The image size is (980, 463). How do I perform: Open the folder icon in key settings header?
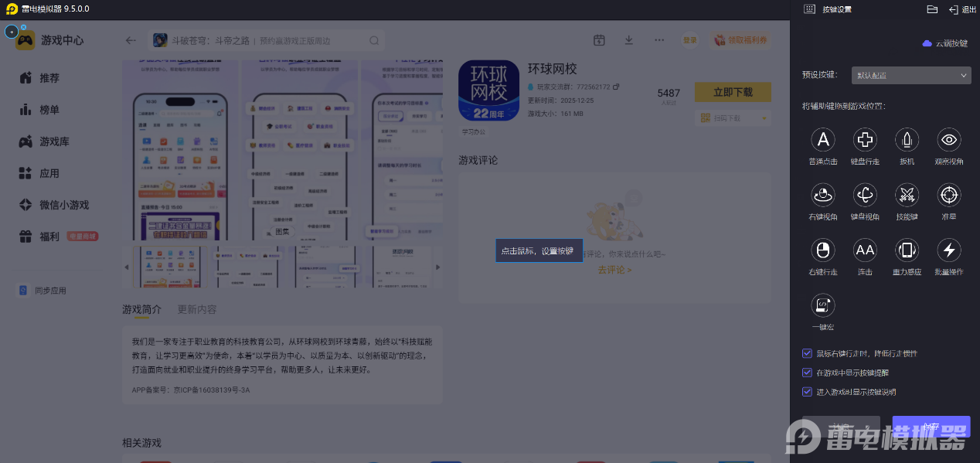tap(932, 9)
